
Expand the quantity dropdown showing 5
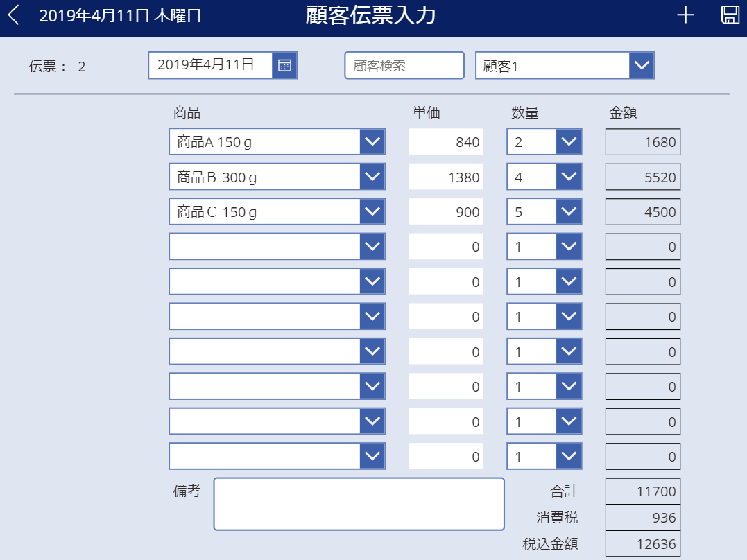tap(570, 211)
